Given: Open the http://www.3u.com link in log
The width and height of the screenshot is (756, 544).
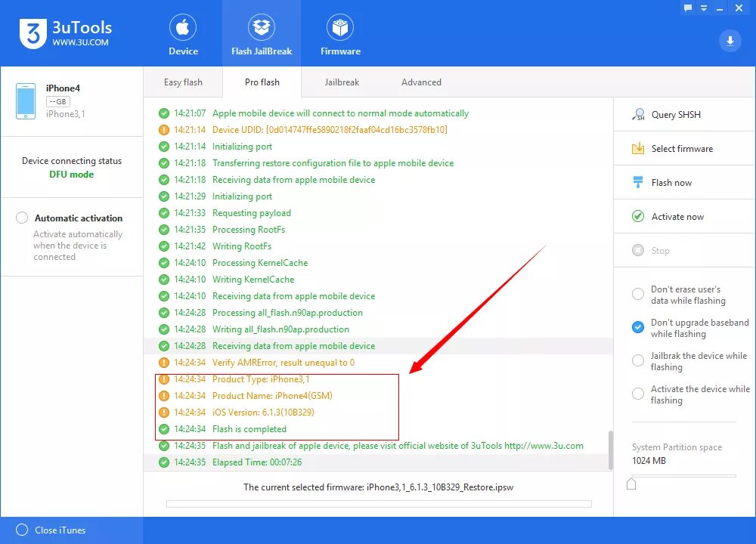Looking at the screenshot, I should (x=544, y=446).
